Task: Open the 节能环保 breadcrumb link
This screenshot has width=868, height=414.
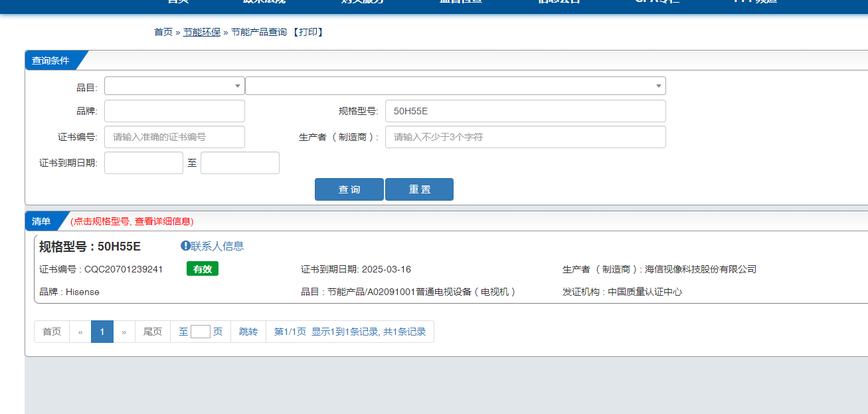Action: click(202, 32)
